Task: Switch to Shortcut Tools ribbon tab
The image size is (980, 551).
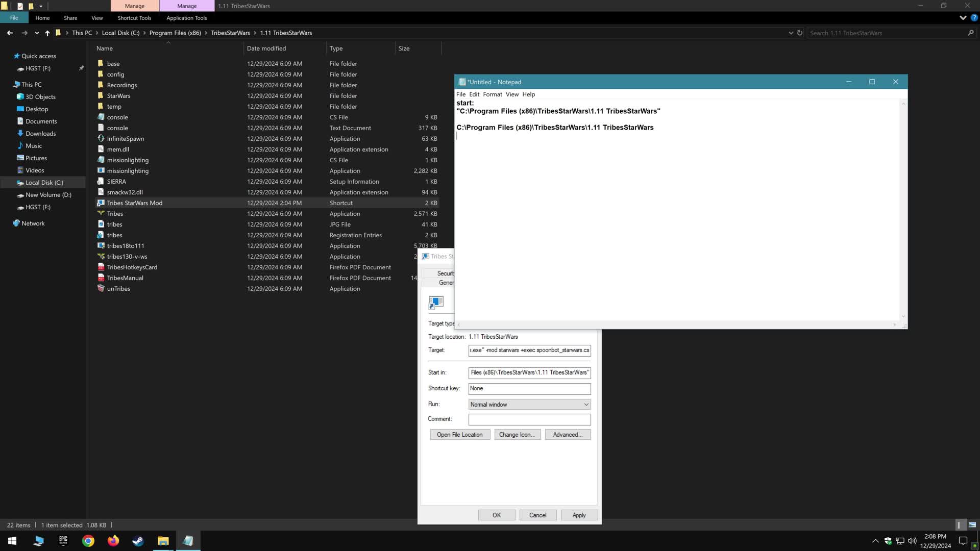Action: point(134,18)
